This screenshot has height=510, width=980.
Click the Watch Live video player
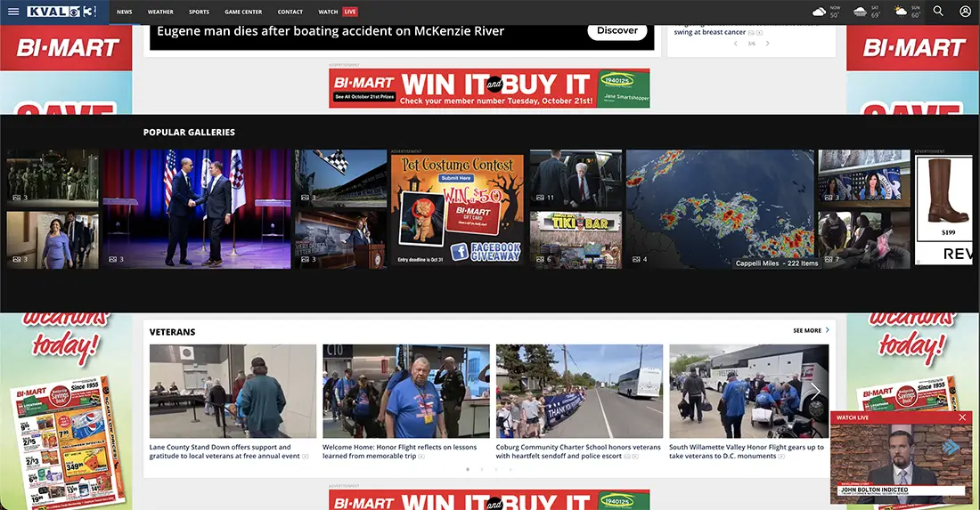click(902, 463)
